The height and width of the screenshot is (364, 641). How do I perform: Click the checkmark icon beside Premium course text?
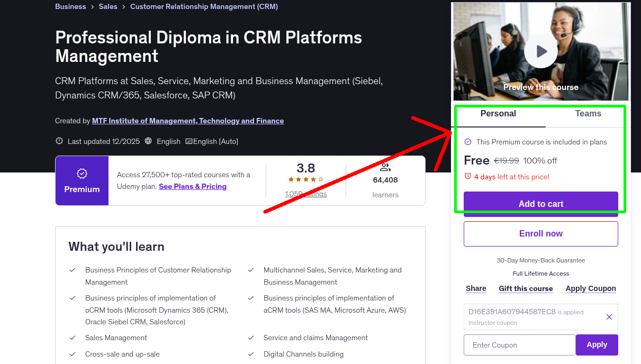click(468, 142)
